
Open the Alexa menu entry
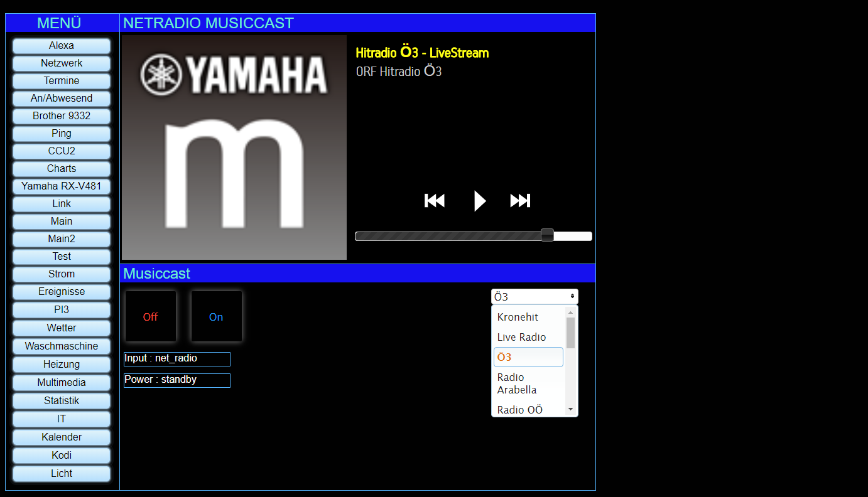pyautogui.click(x=62, y=46)
